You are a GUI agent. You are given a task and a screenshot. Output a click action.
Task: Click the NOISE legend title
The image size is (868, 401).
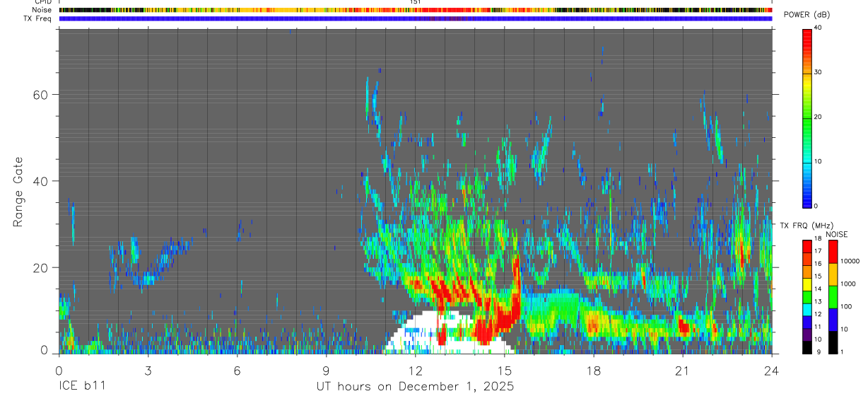tap(836, 234)
